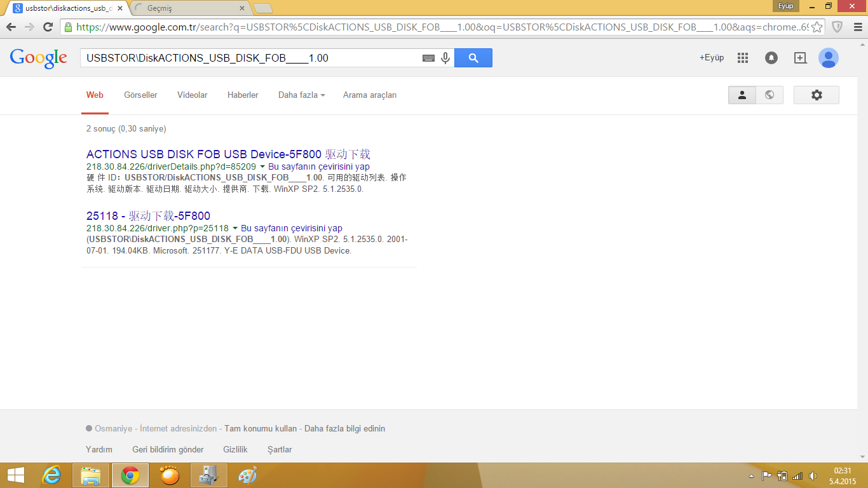Open the Gizlilik footer link
This screenshot has height=488, width=868.
pos(235,450)
